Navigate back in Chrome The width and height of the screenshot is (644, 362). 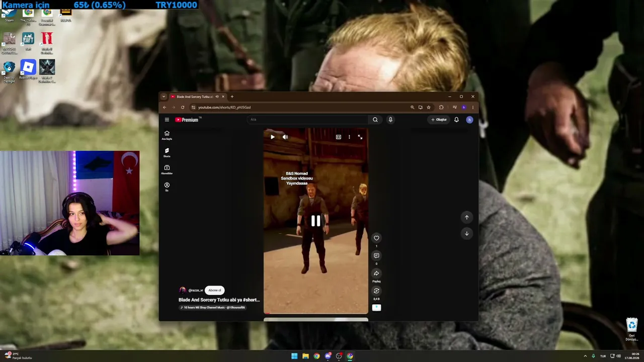point(165,107)
